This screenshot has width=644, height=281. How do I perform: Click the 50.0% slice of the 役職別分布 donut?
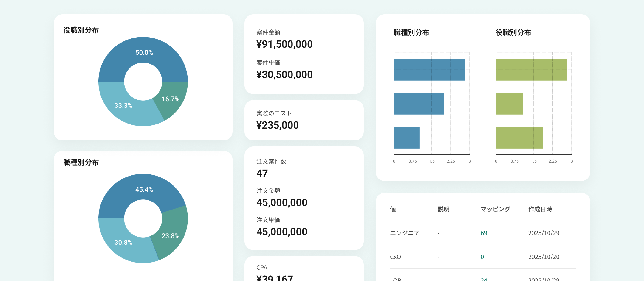coord(143,51)
